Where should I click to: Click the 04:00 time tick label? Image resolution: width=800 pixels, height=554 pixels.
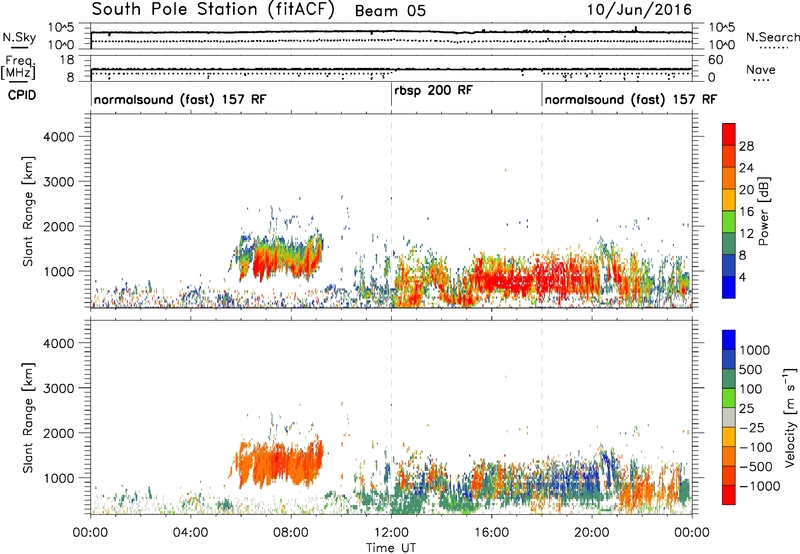[190, 533]
